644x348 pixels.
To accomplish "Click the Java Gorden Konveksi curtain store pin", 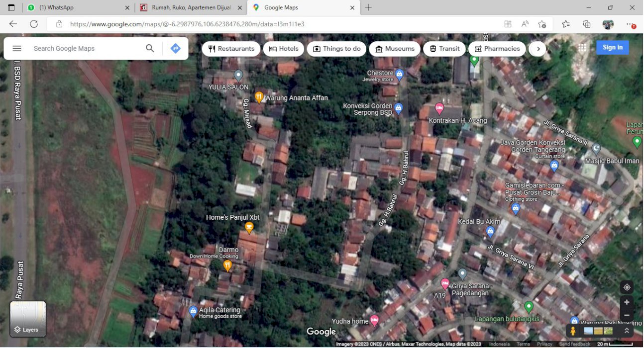I will 554,166.
